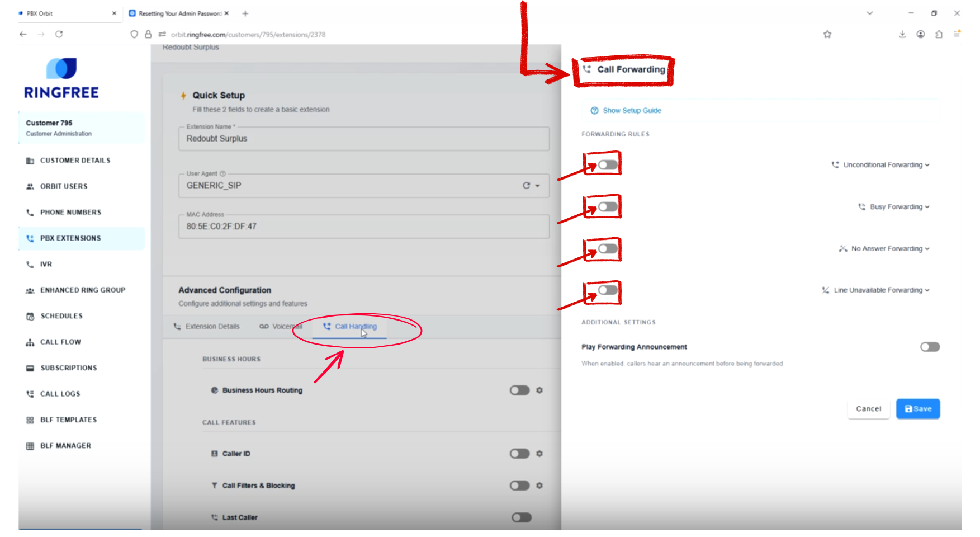Enable the Unconditional Forwarding toggle
This screenshot has width=980, height=537.
[x=608, y=165]
